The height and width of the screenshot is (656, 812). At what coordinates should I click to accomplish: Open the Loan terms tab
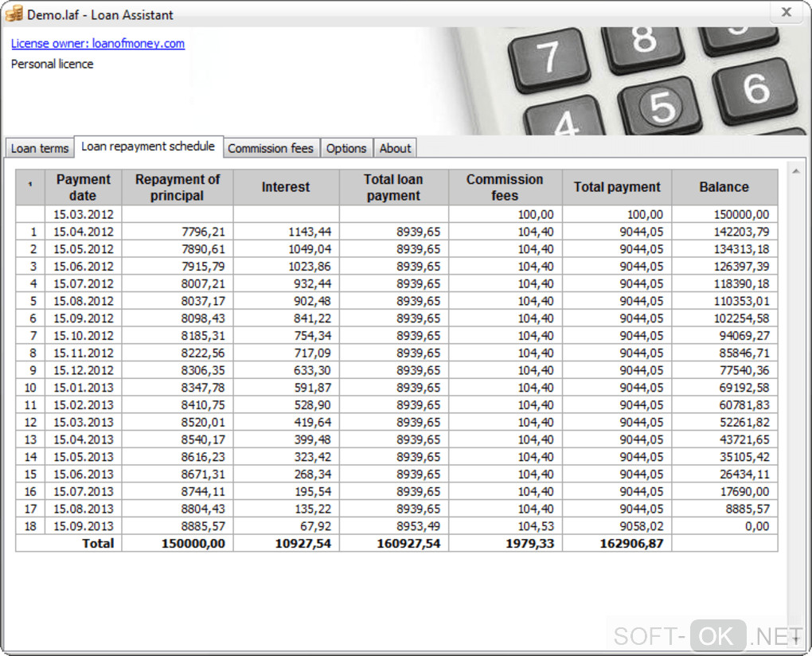(x=40, y=148)
